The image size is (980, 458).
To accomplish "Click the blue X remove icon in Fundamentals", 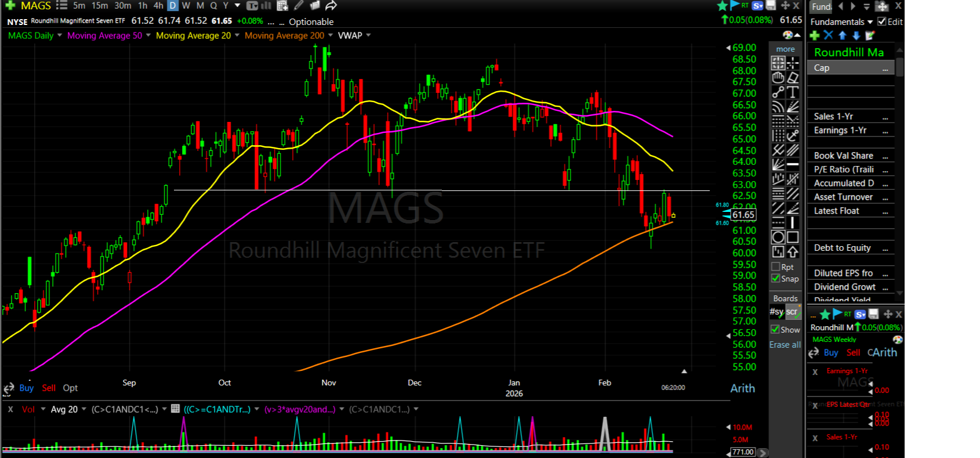I will [x=828, y=35].
